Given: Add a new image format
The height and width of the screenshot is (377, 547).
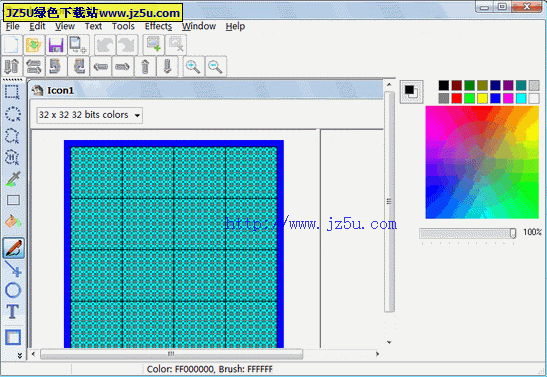Looking at the screenshot, I should (154, 45).
